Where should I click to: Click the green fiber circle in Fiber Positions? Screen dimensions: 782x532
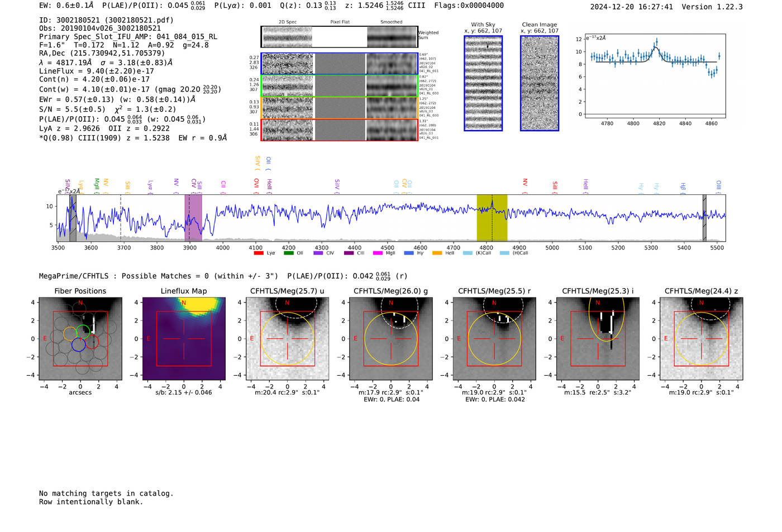pos(83,332)
